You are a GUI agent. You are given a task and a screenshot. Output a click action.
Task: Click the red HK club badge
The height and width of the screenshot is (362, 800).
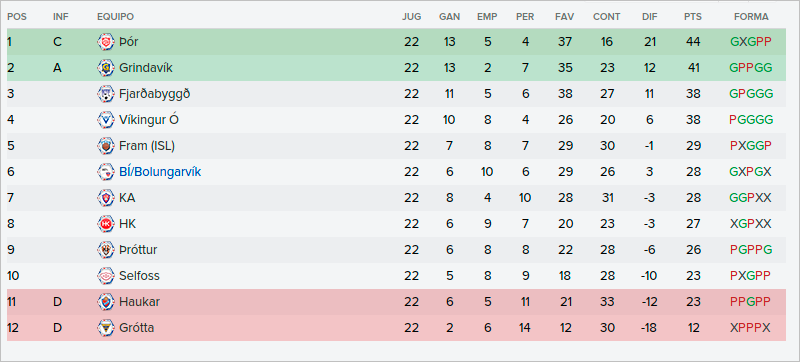tap(106, 224)
